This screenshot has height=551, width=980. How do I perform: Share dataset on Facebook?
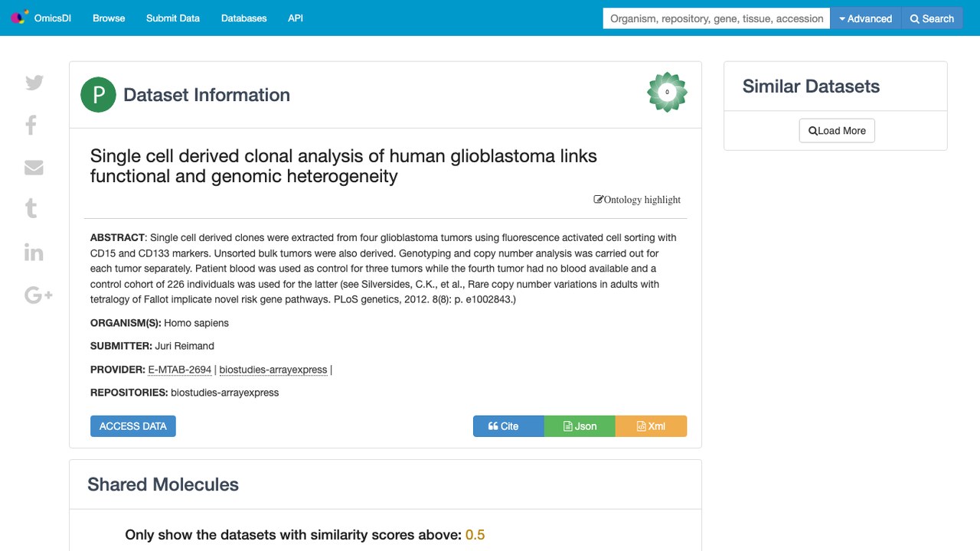31,125
